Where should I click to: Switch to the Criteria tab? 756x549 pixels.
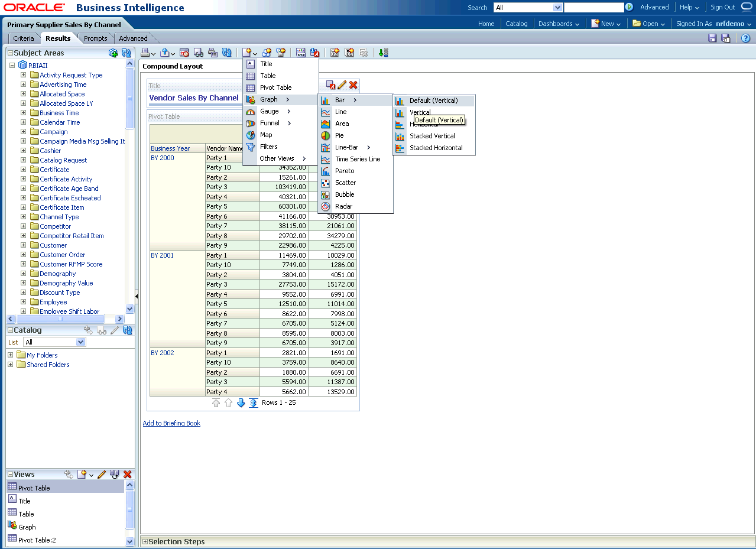coord(24,38)
